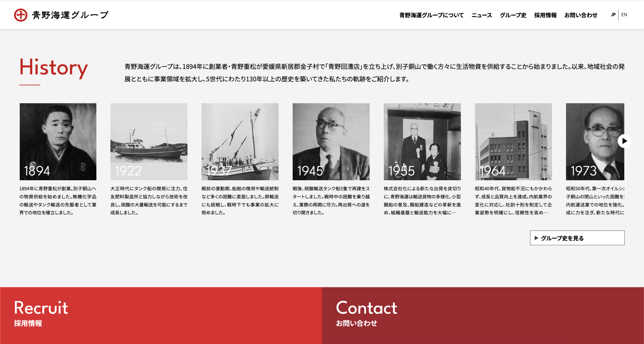Screen dimensions: 644x344
Task: Open the red Recruit 採用情報 banner
Action: pos(161,315)
